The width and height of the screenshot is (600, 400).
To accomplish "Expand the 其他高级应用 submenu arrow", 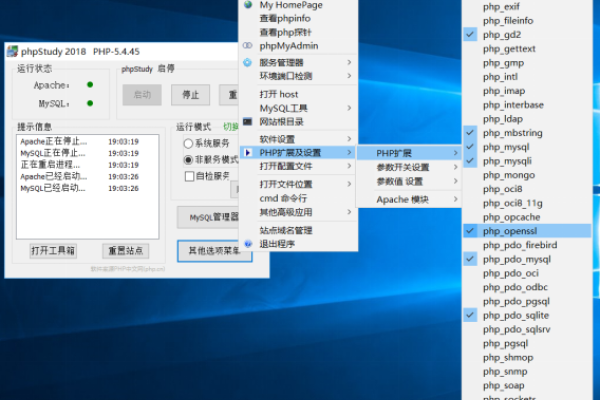I will coord(349,212).
